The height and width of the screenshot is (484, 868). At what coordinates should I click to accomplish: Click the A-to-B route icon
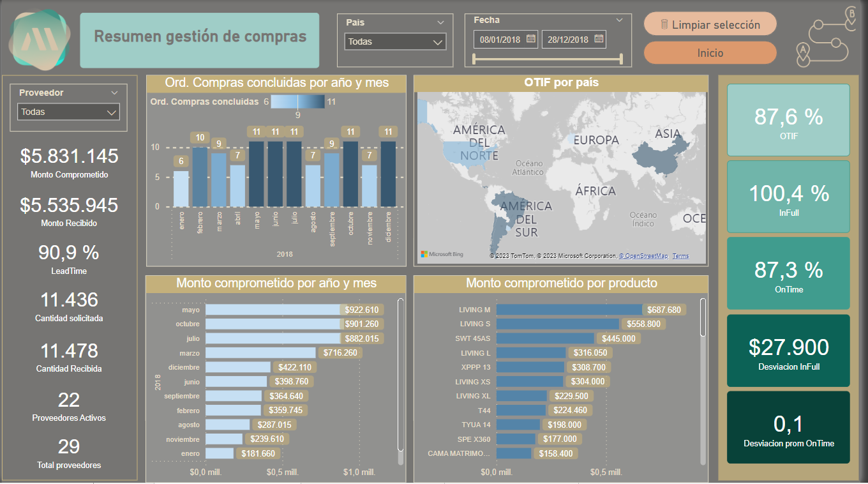(826, 37)
